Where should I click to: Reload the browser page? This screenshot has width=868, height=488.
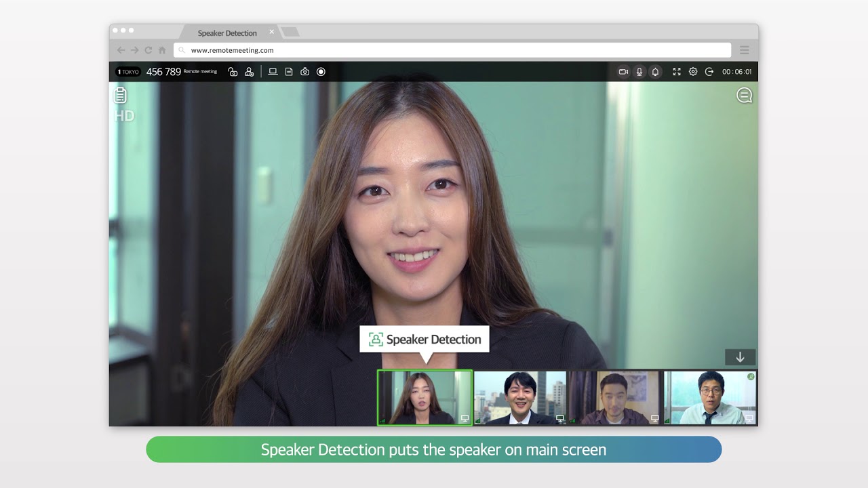(149, 50)
